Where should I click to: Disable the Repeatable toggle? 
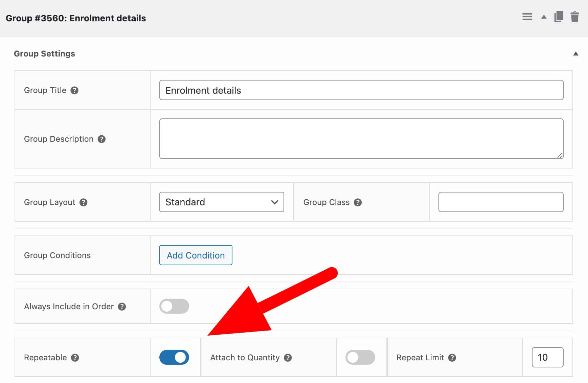pos(174,357)
